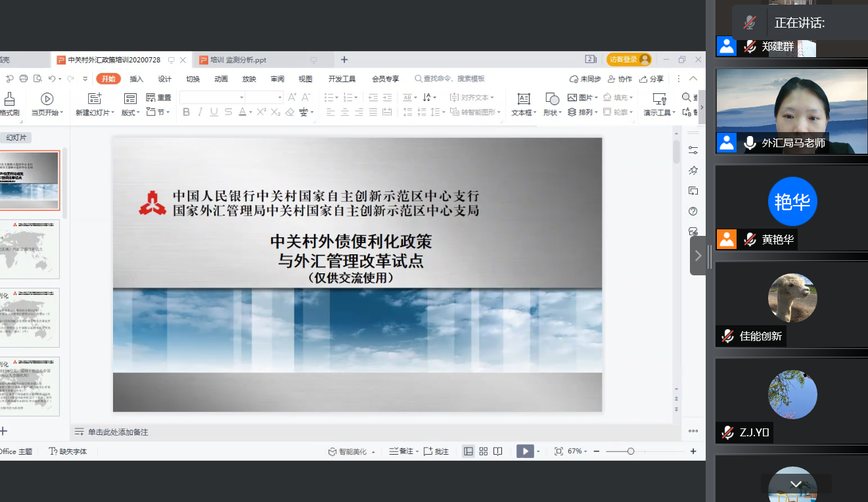Click zoom in plus button
The image size is (868, 502).
[x=693, y=451]
